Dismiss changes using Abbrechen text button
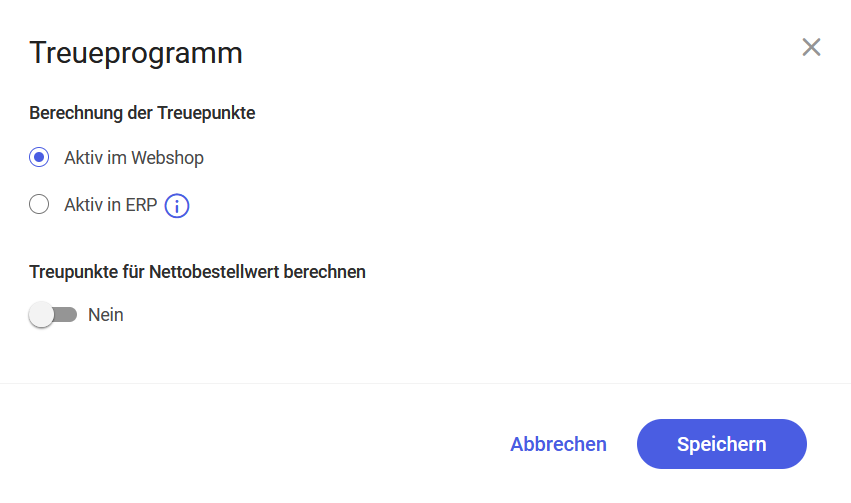This screenshot has height=503, width=851. pos(558,444)
